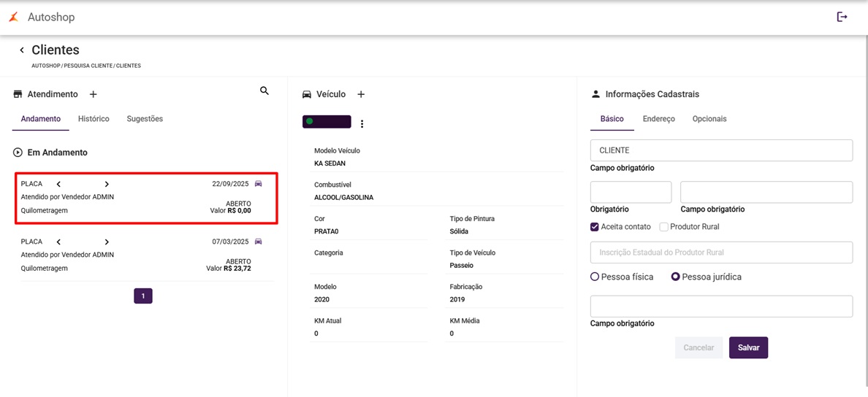This screenshot has width=868, height=397.
Task: Open vehicle three-dot options menu
Action: tap(362, 124)
